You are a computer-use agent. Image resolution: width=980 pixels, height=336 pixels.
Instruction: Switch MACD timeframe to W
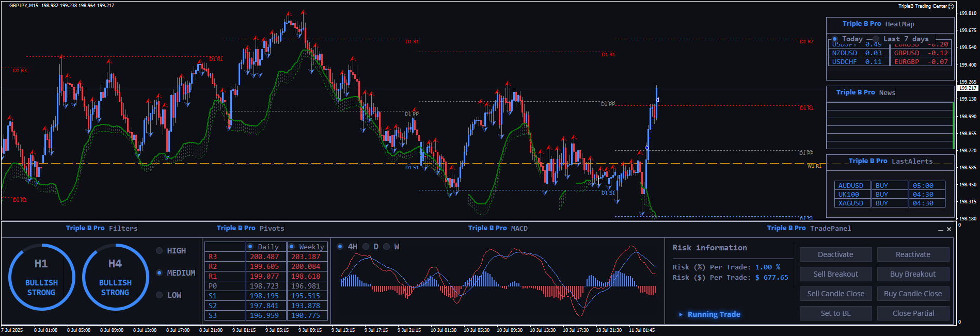(386, 247)
